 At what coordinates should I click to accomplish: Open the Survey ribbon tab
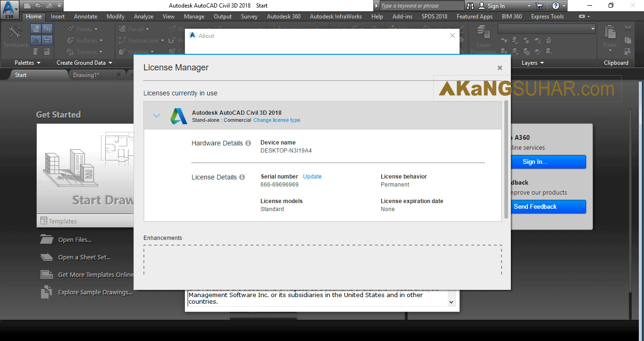[x=249, y=17]
